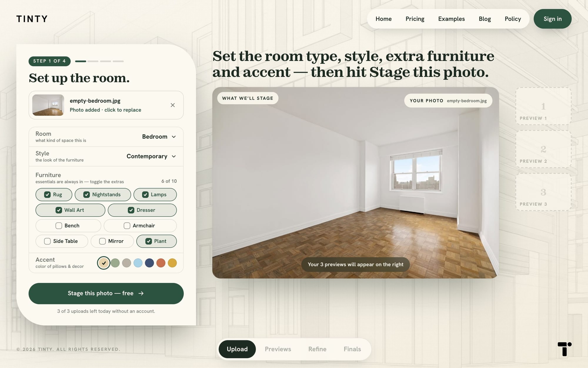Click the "Photo added · click to replace" text
This screenshot has width=588, height=368.
(x=106, y=110)
